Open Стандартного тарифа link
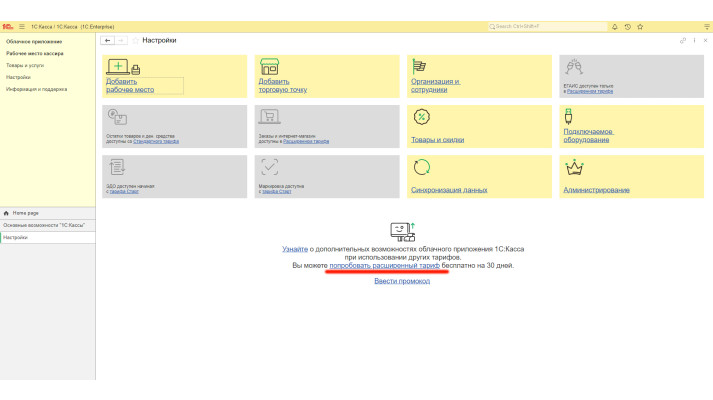The image size is (713, 400). [156, 141]
